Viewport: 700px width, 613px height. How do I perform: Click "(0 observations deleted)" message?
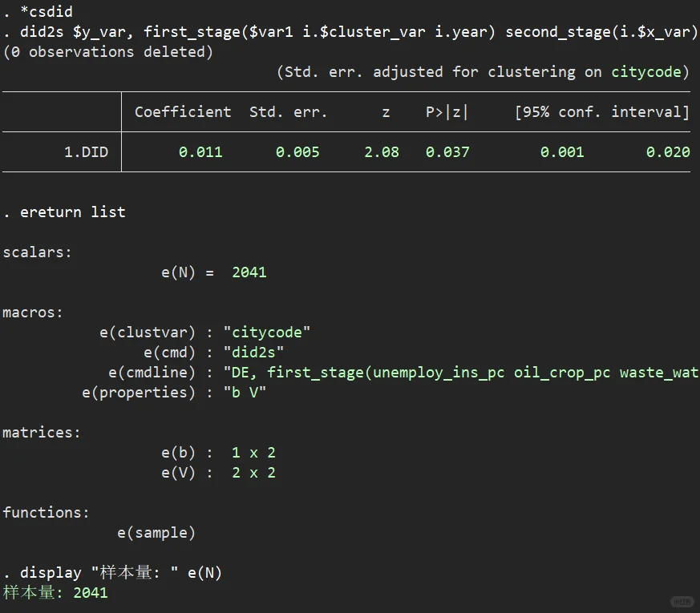[x=108, y=52]
